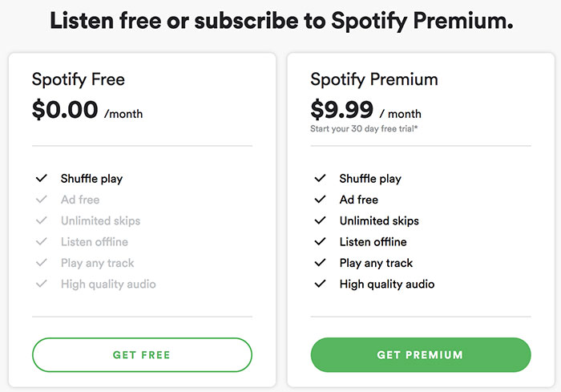Click the GET FREE button
The width and height of the screenshot is (561, 392).
(x=142, y=354)
